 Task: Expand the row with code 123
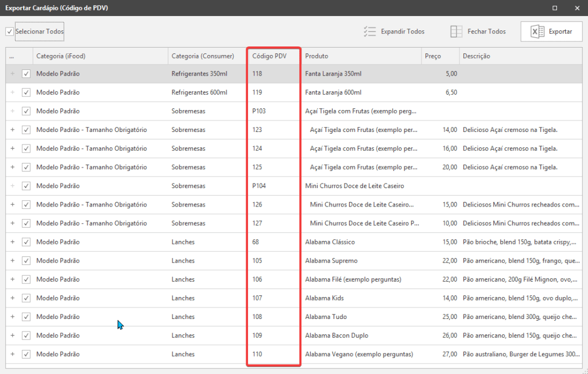[x=13, y=130]
